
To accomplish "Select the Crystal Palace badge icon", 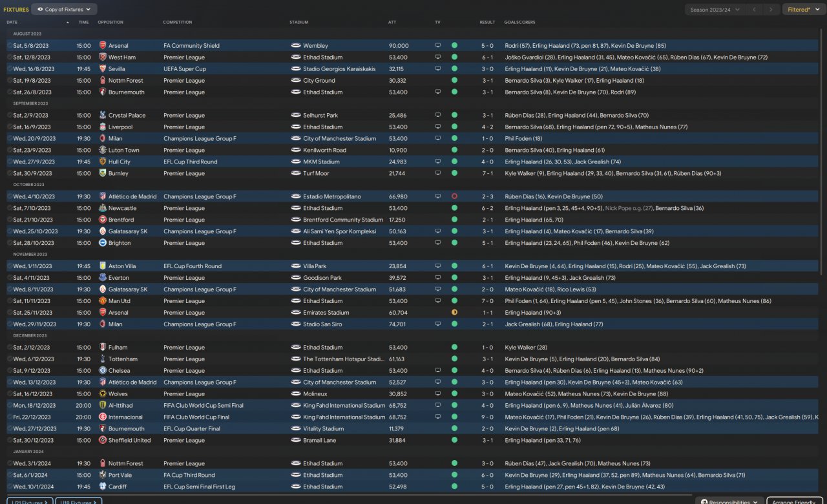I will [x=103, y=116].
